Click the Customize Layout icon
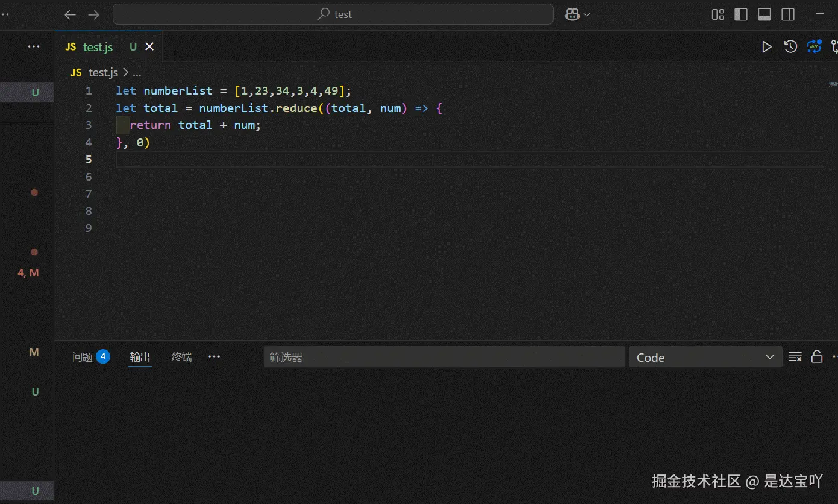 click(x=717, y=14)
